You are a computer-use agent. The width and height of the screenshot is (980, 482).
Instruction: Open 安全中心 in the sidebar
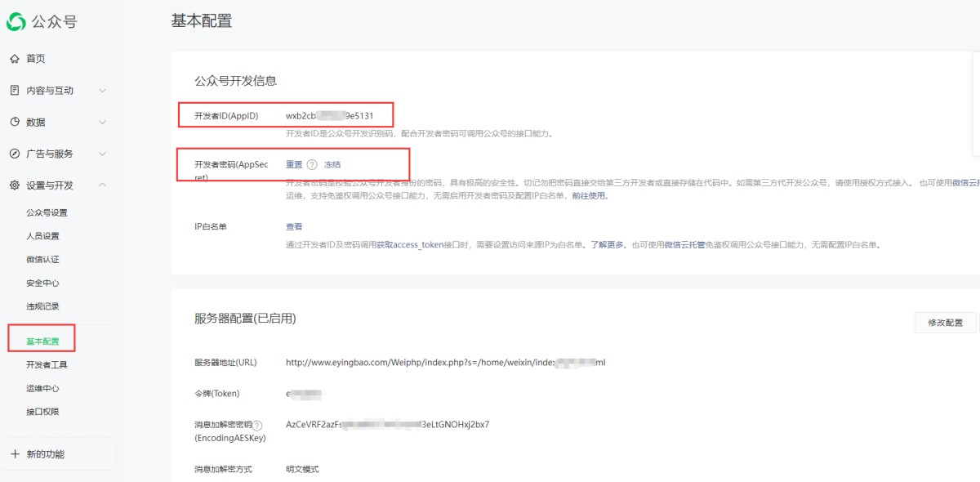coord(42,283)
